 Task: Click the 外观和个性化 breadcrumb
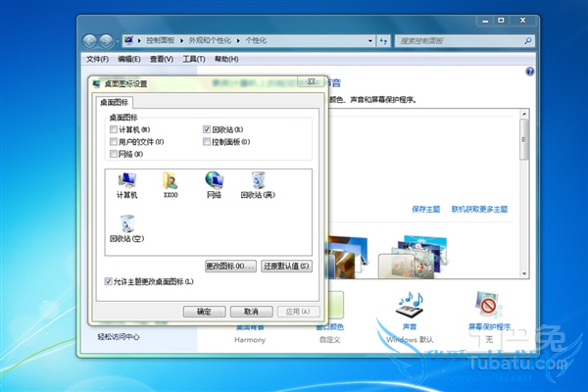point(210,40)
